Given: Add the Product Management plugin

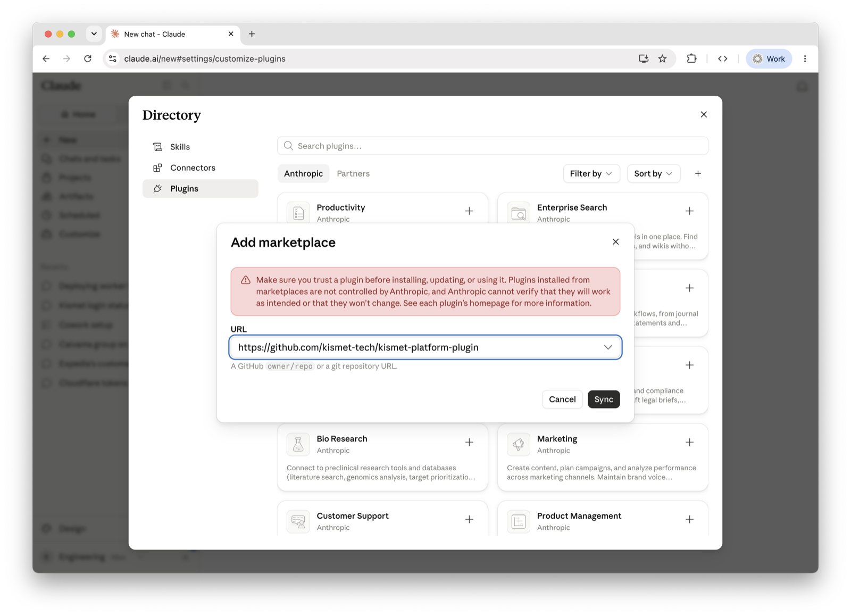Looking at the screenshot, I should tap(689, 520).
